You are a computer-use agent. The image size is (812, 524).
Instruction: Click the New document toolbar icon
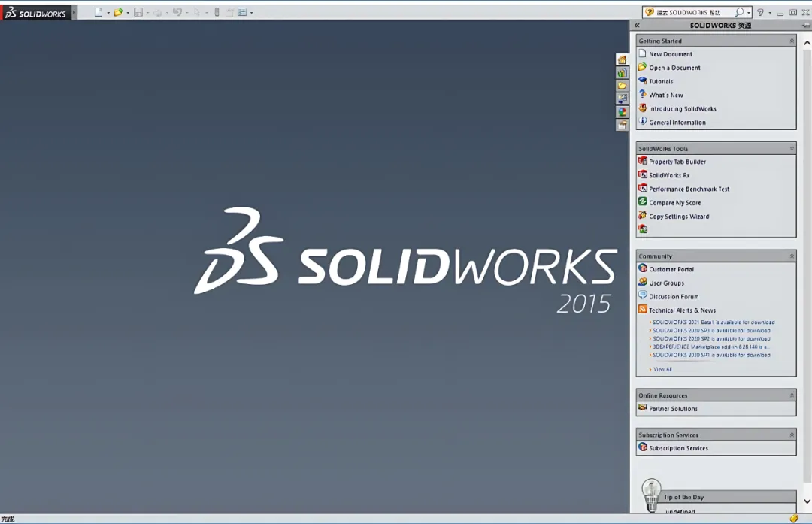(x=98, y=12)
